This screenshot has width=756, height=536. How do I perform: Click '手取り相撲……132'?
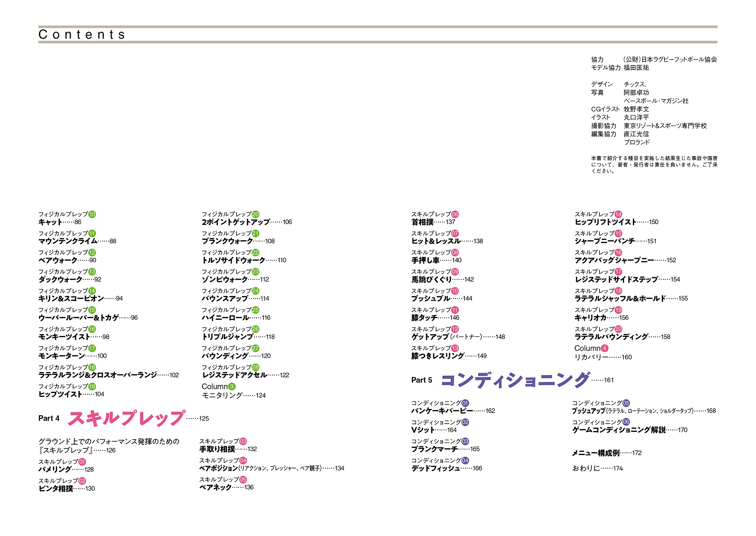(228, 449)
